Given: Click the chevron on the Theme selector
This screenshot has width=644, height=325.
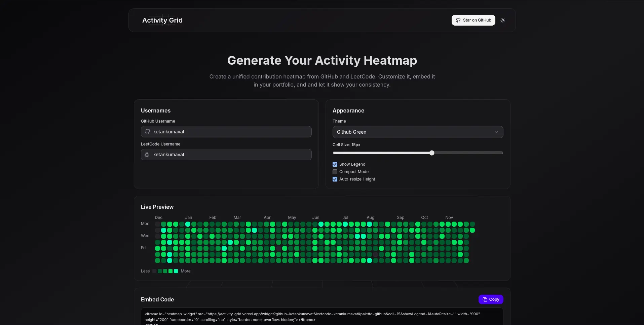Looking at the screenshot, I should point(496,132).
